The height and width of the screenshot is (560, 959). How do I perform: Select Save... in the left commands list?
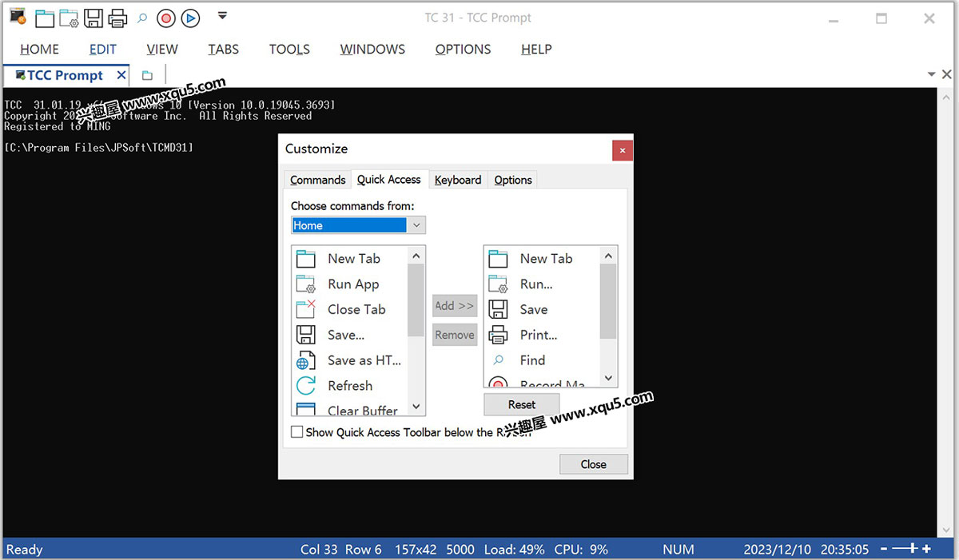(x=349, y=335)
